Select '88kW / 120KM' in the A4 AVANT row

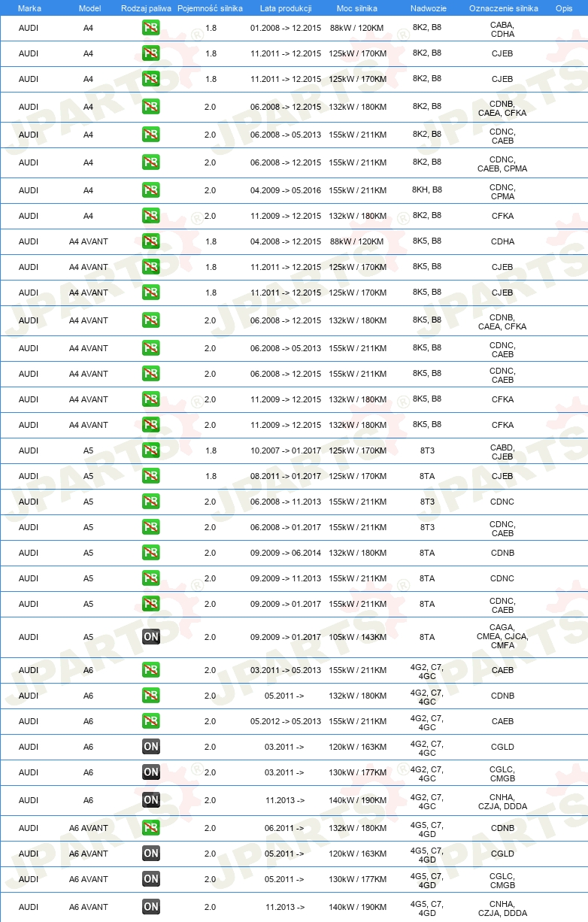(357, 241)
